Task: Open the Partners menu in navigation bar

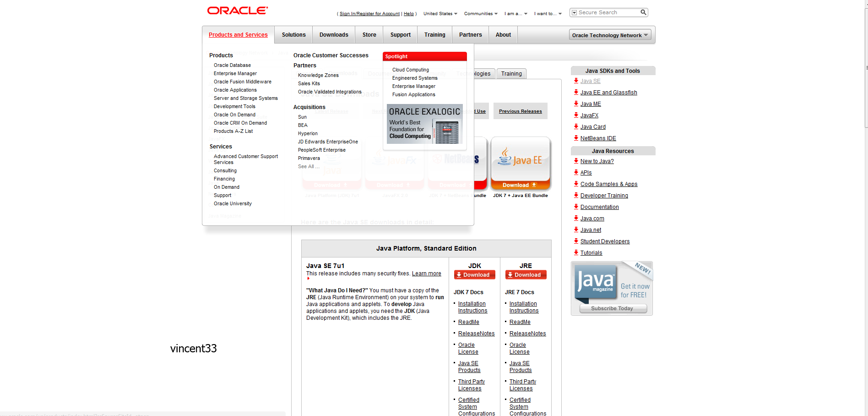Action: 470,35
